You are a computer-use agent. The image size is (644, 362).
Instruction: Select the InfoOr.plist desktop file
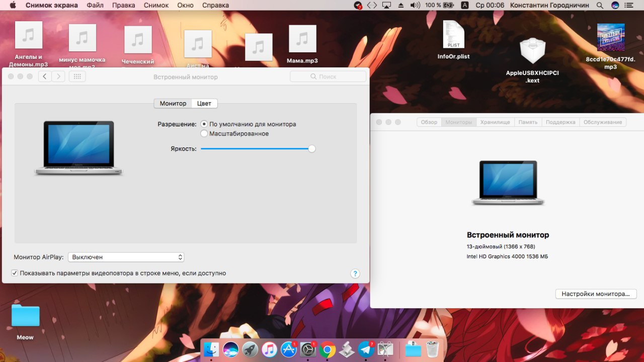(x=453, y=40)
